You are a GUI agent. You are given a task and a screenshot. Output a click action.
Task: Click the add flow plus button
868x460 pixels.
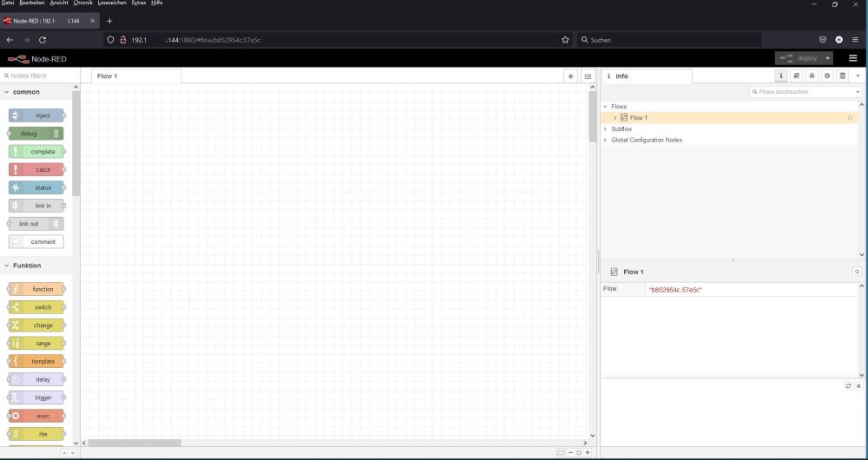click(x=571, y=76)
